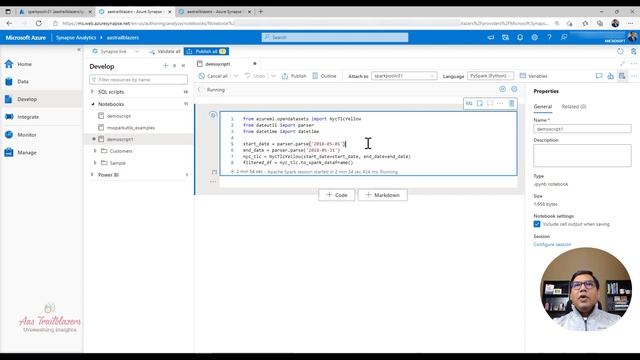The image size is (640, 360).
Task: Add a comment to the cell
Action: [490, 104]
